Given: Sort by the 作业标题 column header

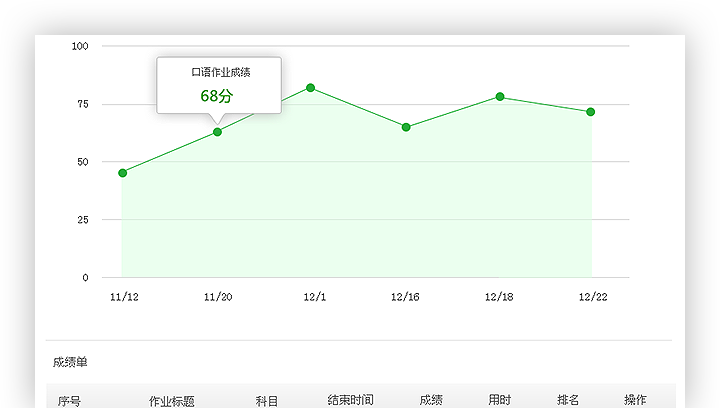Looking at the screenshot, I should pos(172,400).
